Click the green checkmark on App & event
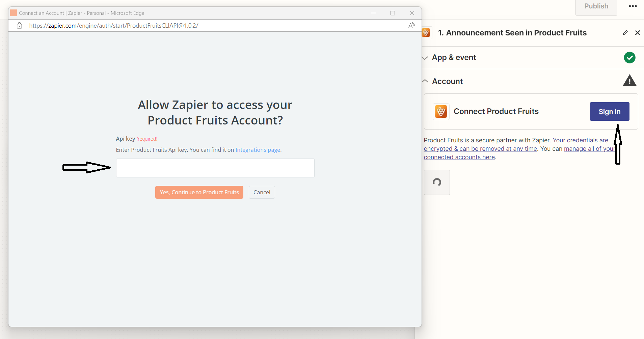 (629, 57)
